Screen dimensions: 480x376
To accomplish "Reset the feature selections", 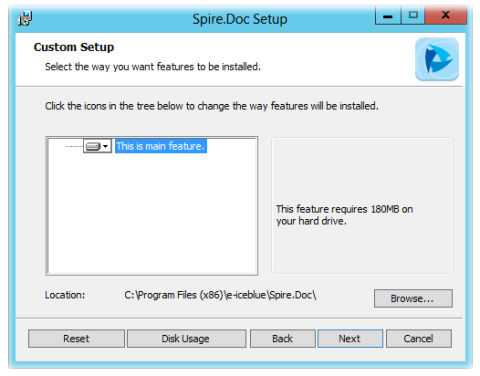I will (76, 339).
